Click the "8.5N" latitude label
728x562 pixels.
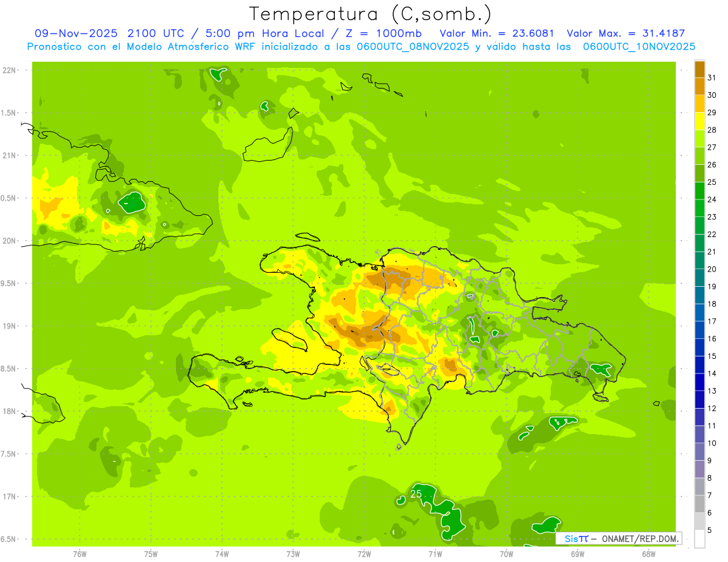[x=9, y=369]
